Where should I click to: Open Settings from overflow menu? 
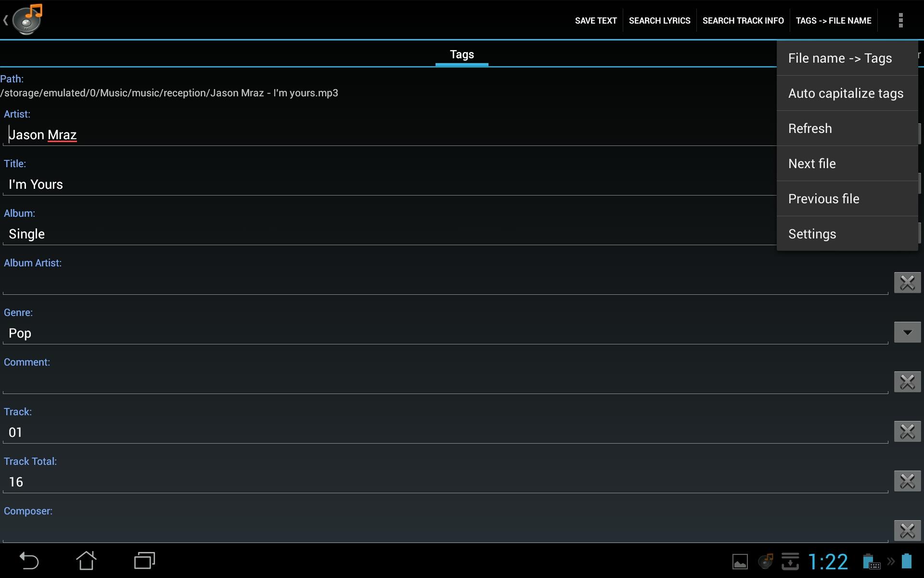pos(812,234)
